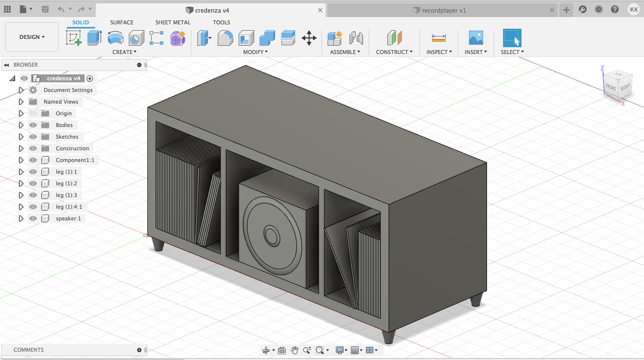The image size is (644, 360).
Task: Select the Move/Copy four-arrow tool
Action: pyautogui.click(x=309, y=38)
